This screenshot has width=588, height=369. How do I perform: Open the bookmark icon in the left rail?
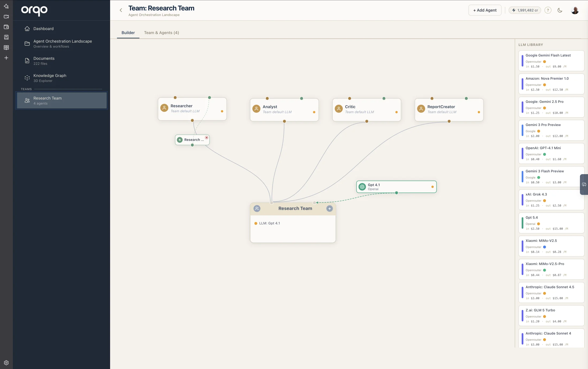(6, 37)
